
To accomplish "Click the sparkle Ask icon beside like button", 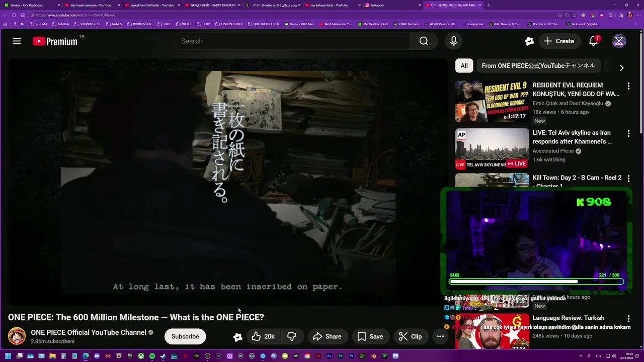I will tap(237, 337).
